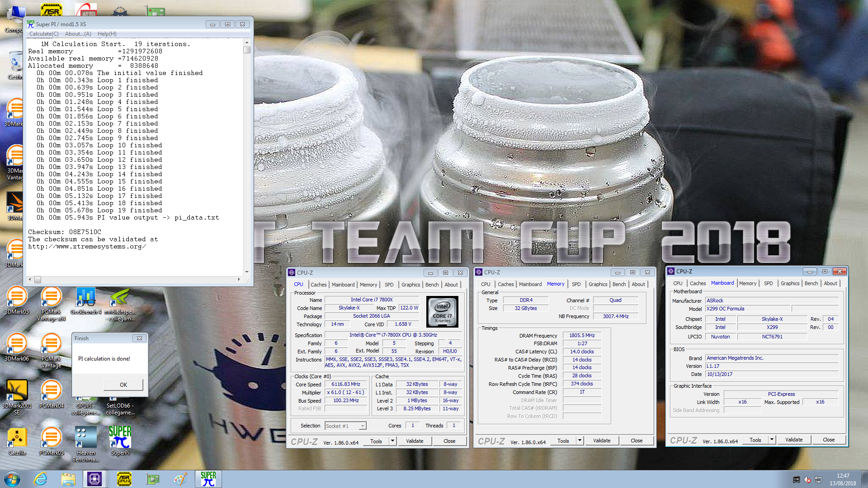Click X299 OC Formula model field

point(748,309)
